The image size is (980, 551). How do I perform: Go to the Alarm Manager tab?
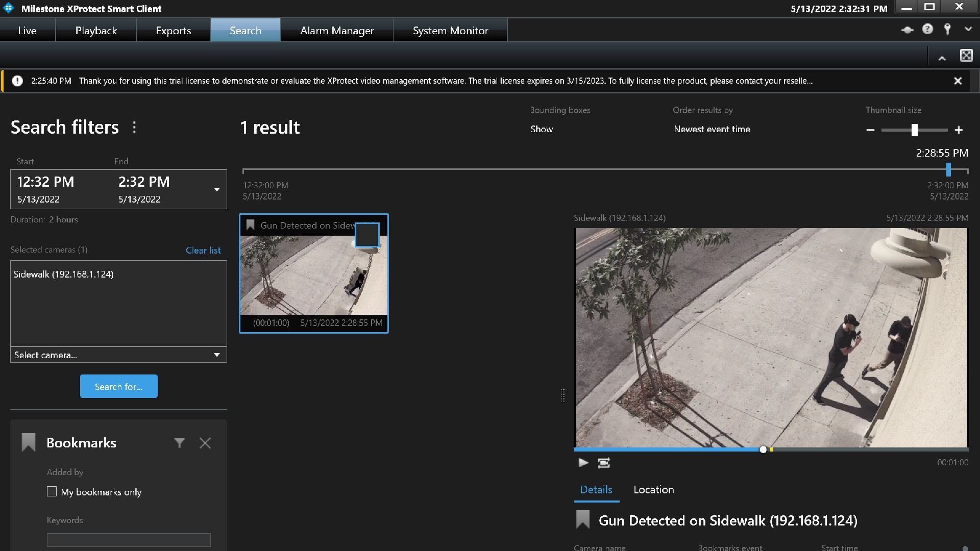[337, 31]
